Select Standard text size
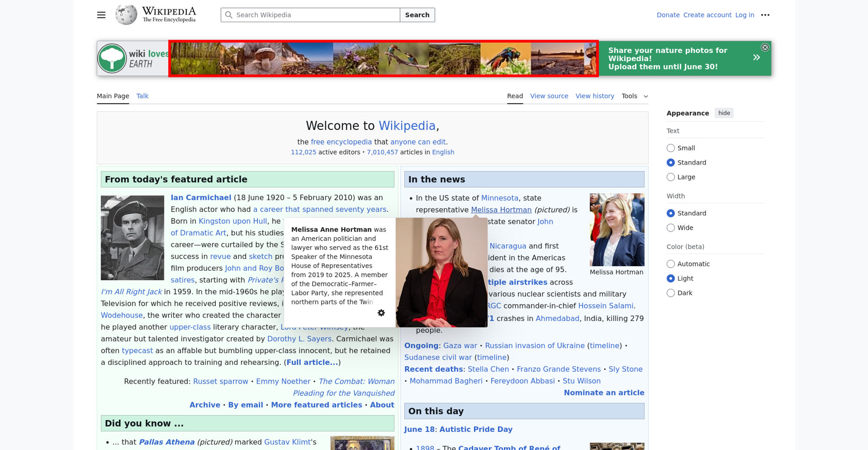868x450 pixels. pos(671,162)
